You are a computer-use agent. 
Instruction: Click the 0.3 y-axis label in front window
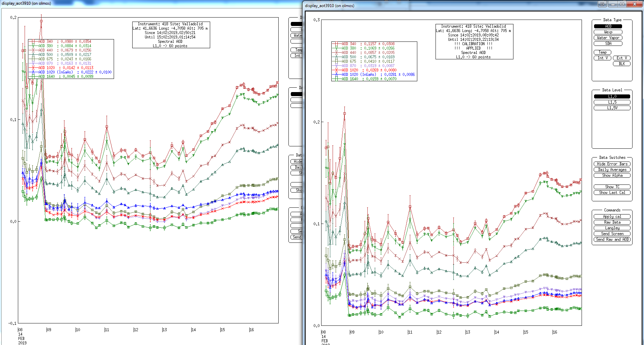coord(316,20)
